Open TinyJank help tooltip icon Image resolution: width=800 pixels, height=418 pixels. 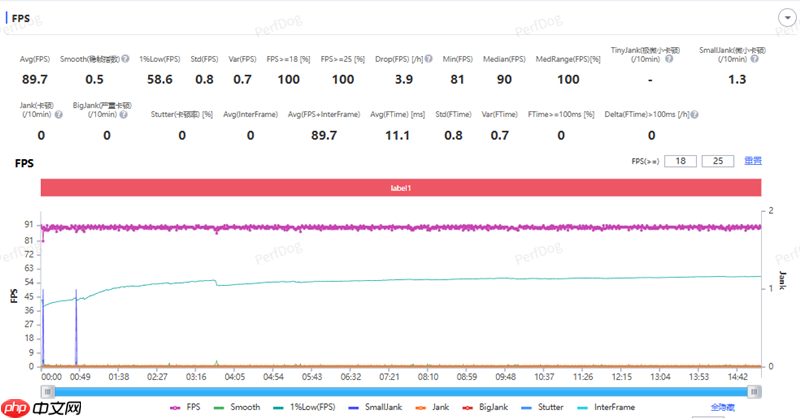[x=668, y=59]
